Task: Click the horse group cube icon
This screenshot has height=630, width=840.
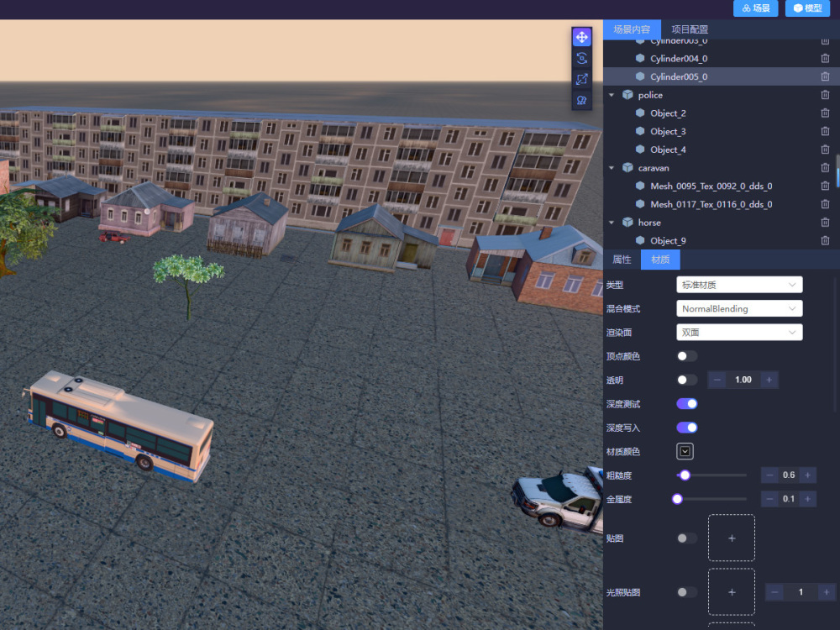Action: (x=627, y=223)
